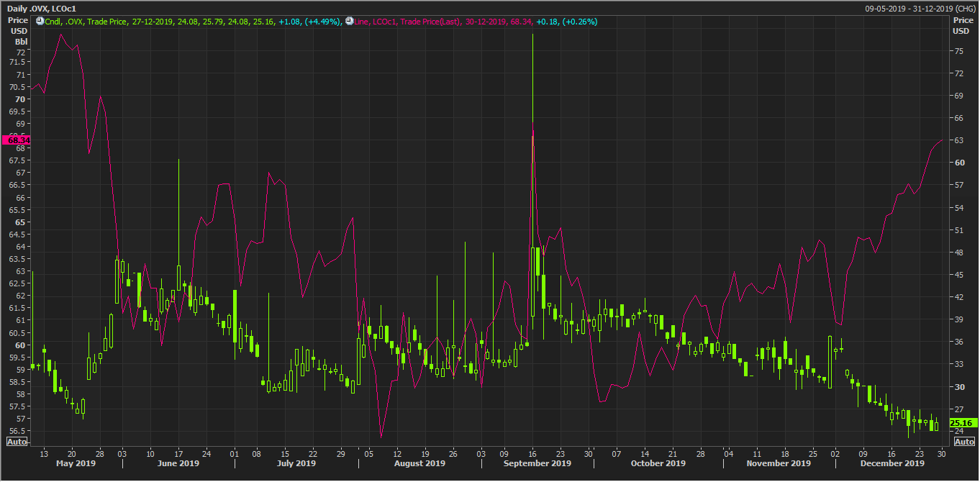The image size is (980, 482).
Task: Click the 62.5 value on the price axis
Action: click(19, 283)
